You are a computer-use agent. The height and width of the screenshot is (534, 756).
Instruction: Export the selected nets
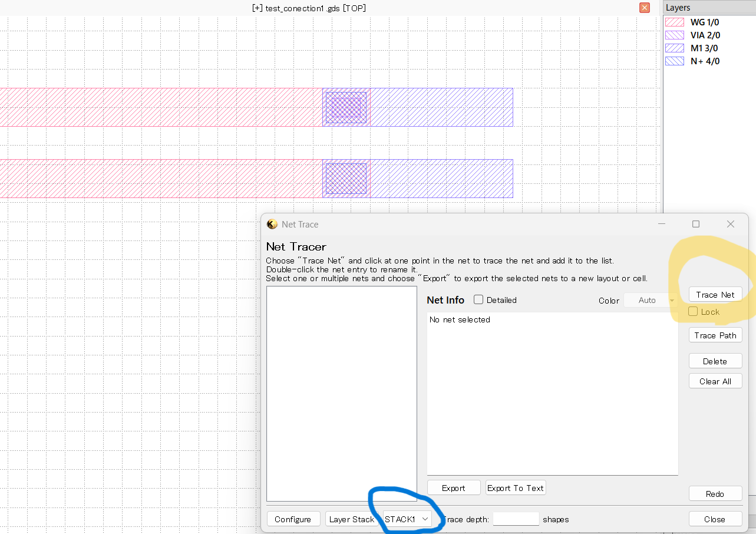click(453, 487)
